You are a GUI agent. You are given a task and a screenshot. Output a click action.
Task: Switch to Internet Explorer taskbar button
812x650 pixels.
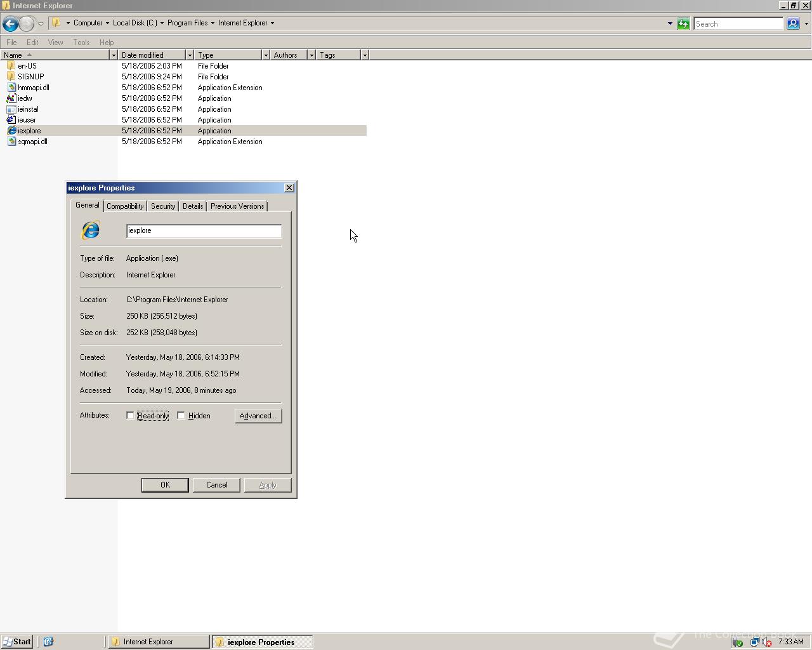click(x=159, y=642)
